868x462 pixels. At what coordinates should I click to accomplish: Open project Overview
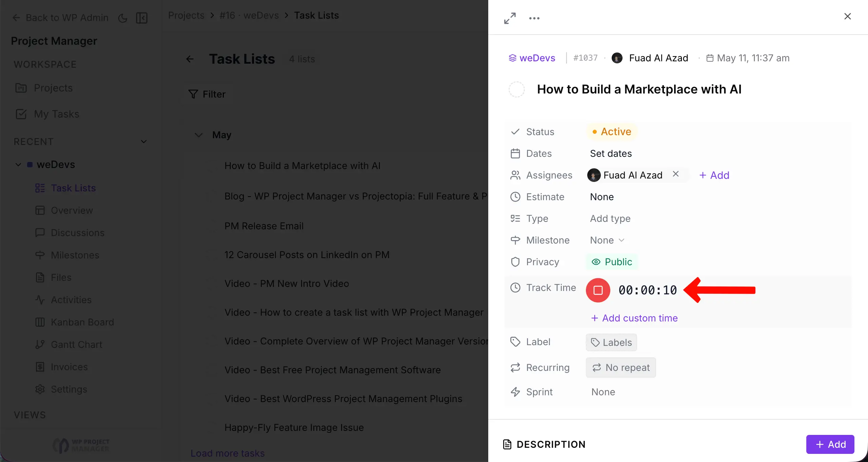point(64,210)
